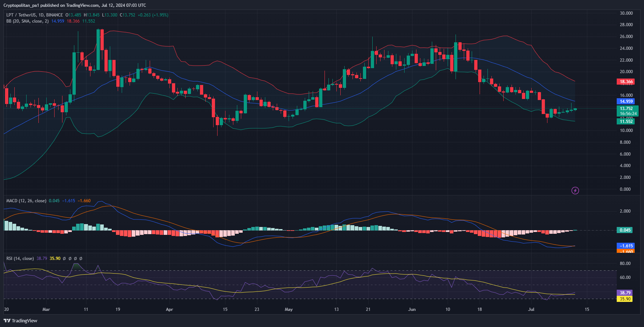
Task: Click the 26.000 price axis label
Action: tap(626, 37)
